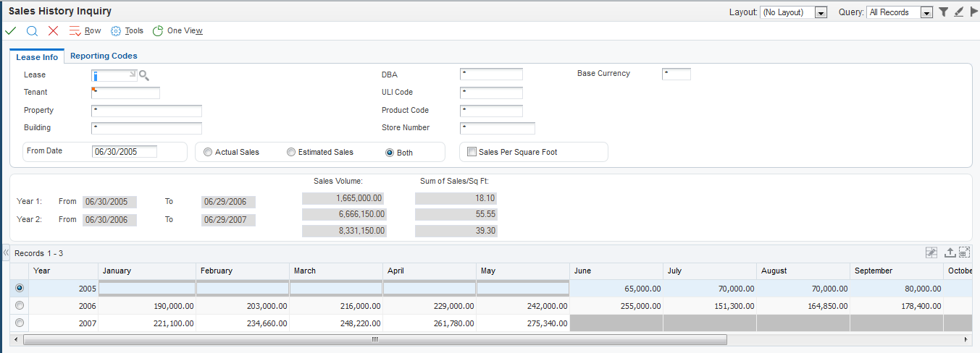Click the pencil edit query icon
Image resolution: width=980 pixels, height=353 pixels.
958,12
